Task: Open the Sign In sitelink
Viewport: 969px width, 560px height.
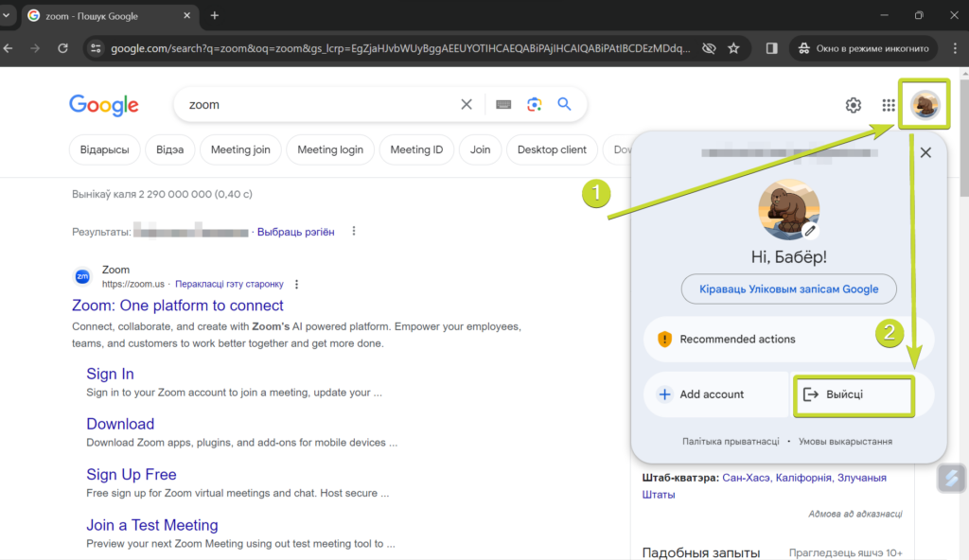Action: point(110,374)
